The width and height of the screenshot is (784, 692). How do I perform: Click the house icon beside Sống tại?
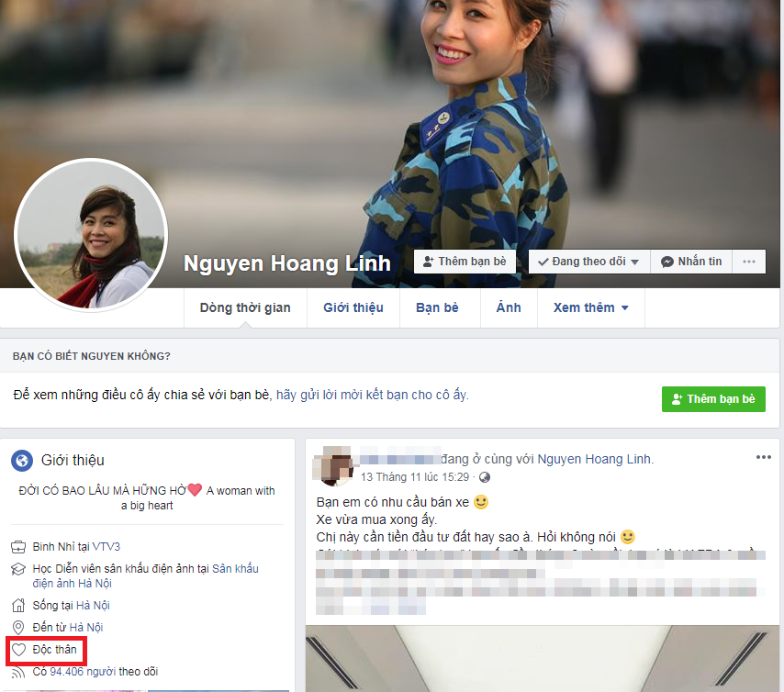(17, 606)
